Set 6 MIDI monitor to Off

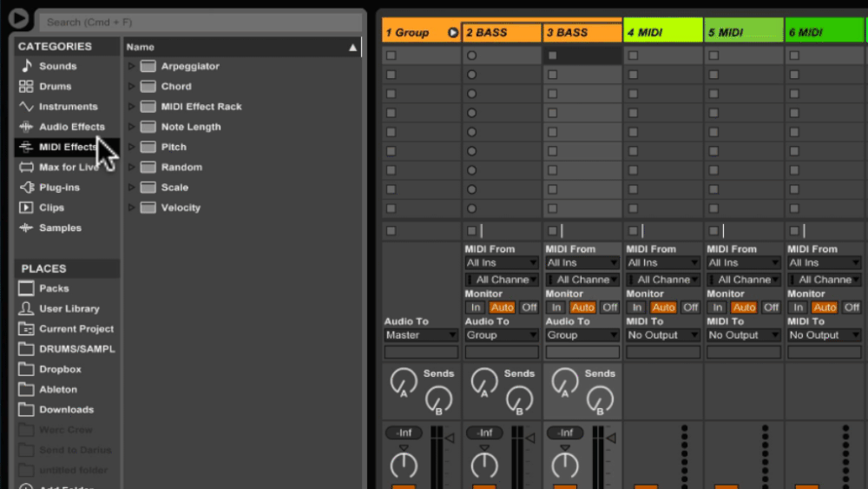coord(852,307)
